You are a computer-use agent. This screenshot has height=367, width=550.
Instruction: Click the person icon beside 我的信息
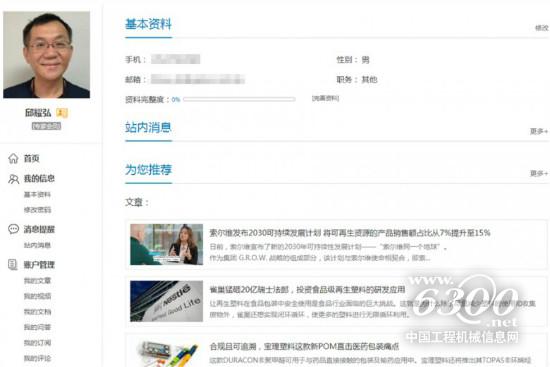(x=13, y=179)
